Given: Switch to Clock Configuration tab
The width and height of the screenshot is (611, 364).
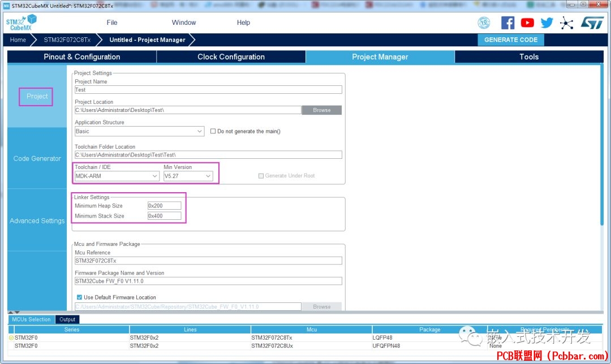Looking at the screenshot, I should point(231,57).
